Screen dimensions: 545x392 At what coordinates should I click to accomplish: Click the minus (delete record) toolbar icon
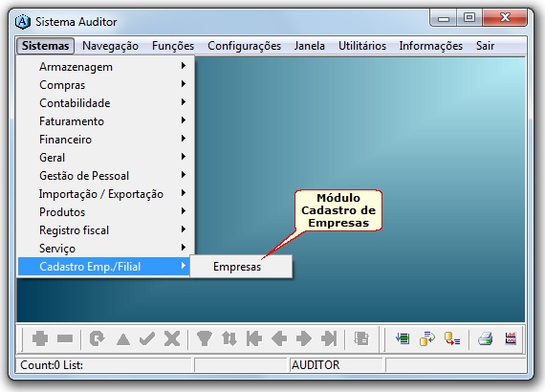point(65,338)
